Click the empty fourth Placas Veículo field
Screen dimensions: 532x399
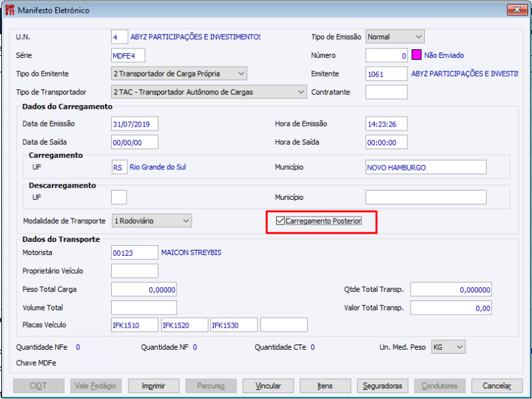tap(284, 325)
